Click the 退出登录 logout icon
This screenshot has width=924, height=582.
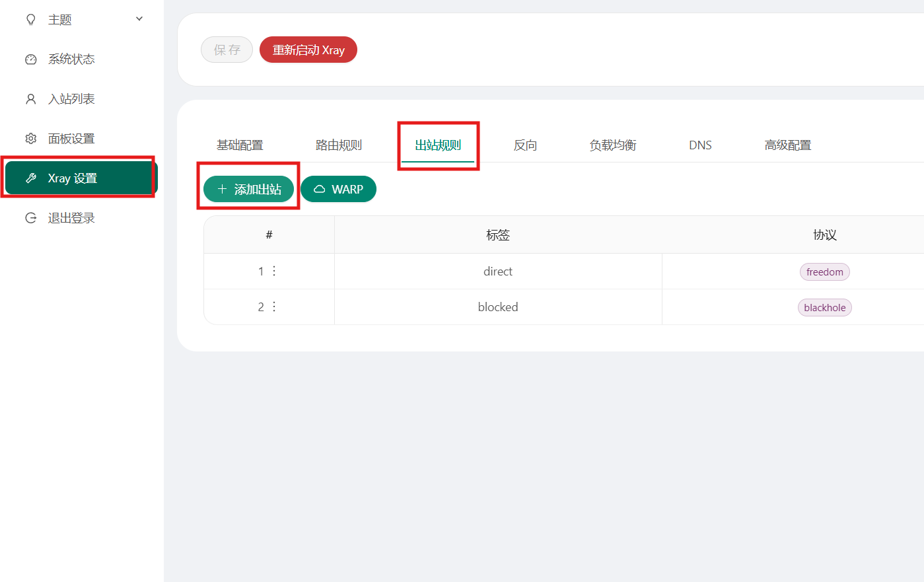tap(30, 217)
